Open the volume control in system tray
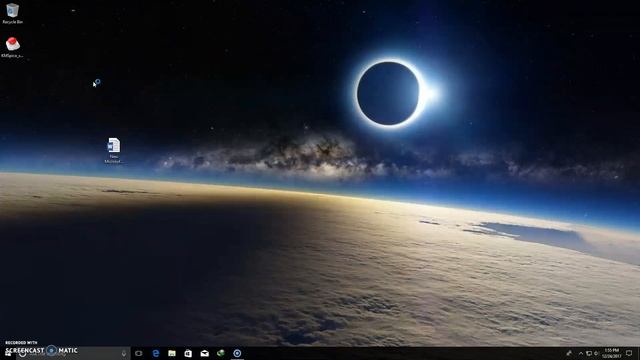640x360 pixels. 596,353
